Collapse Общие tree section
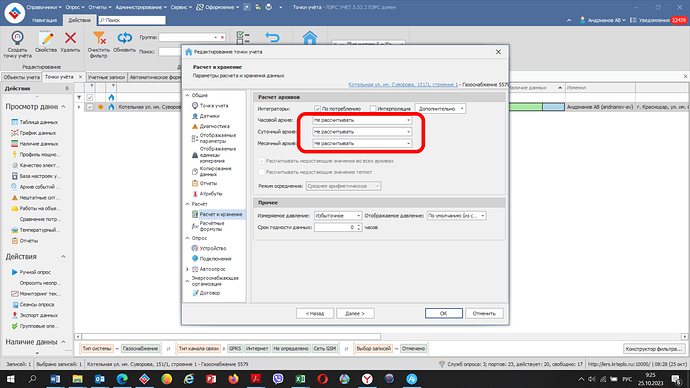The image size is (690, 388). click(187, 95)
